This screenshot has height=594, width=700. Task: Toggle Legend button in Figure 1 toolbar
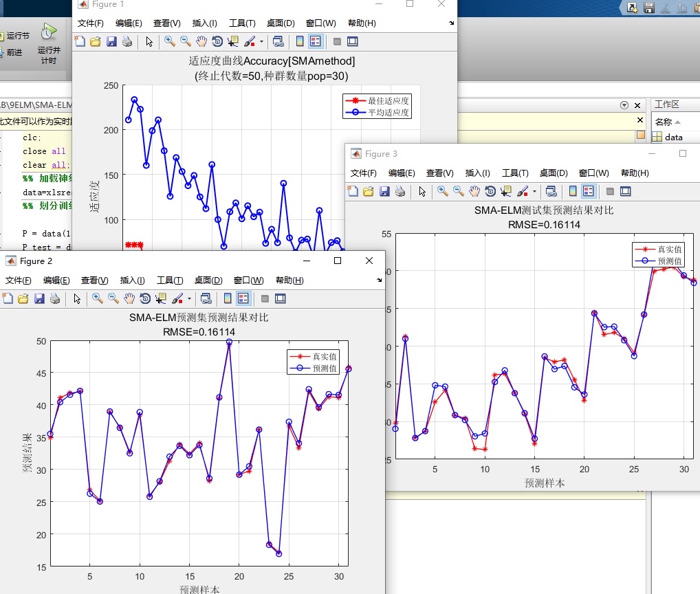point(315,41)
